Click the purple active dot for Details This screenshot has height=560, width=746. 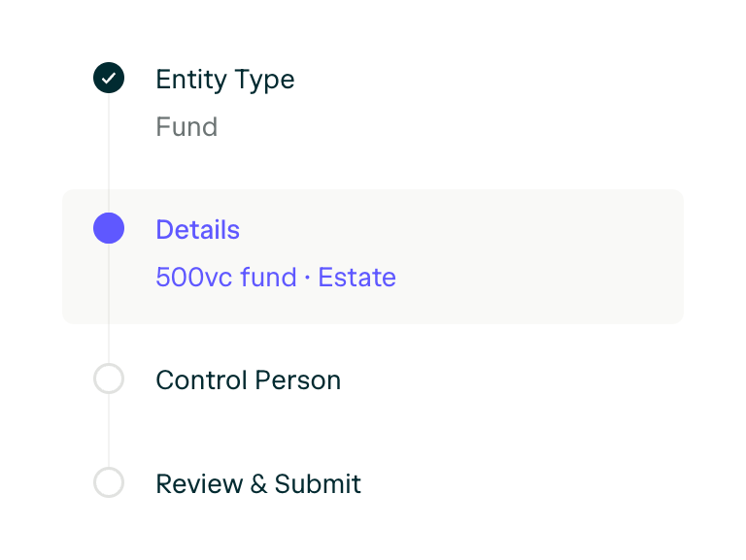point(109,228)
